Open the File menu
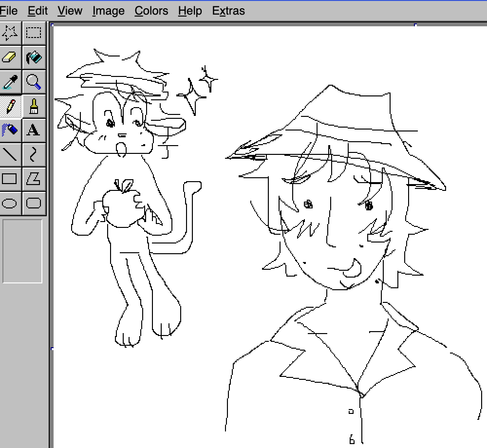The width and height of the screenshot is (487, 448). (x=8, y=11)
